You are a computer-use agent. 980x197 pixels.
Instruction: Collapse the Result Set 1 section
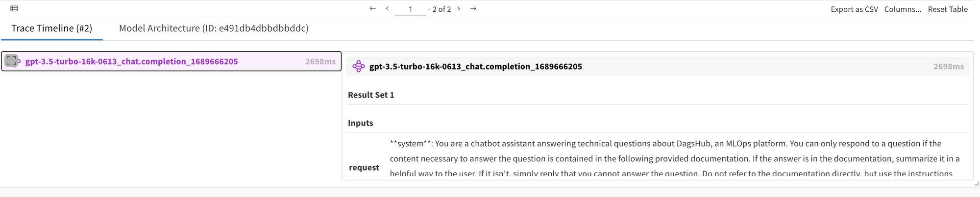click(371, 95)
